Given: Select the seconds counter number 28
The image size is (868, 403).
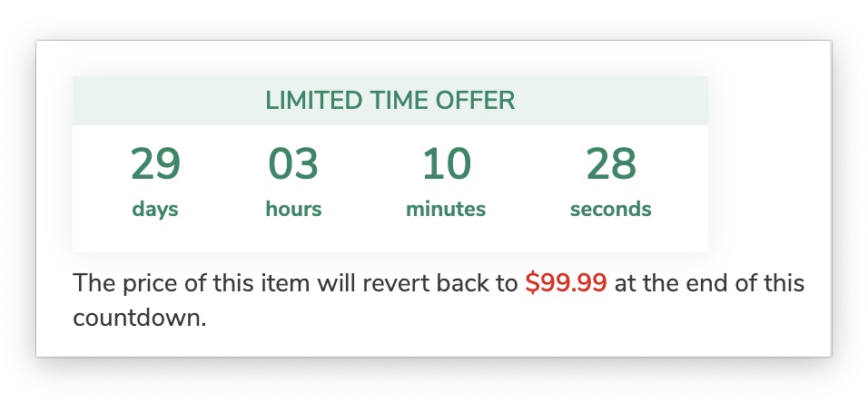Looking at the screenshot, I should (611, 165).
